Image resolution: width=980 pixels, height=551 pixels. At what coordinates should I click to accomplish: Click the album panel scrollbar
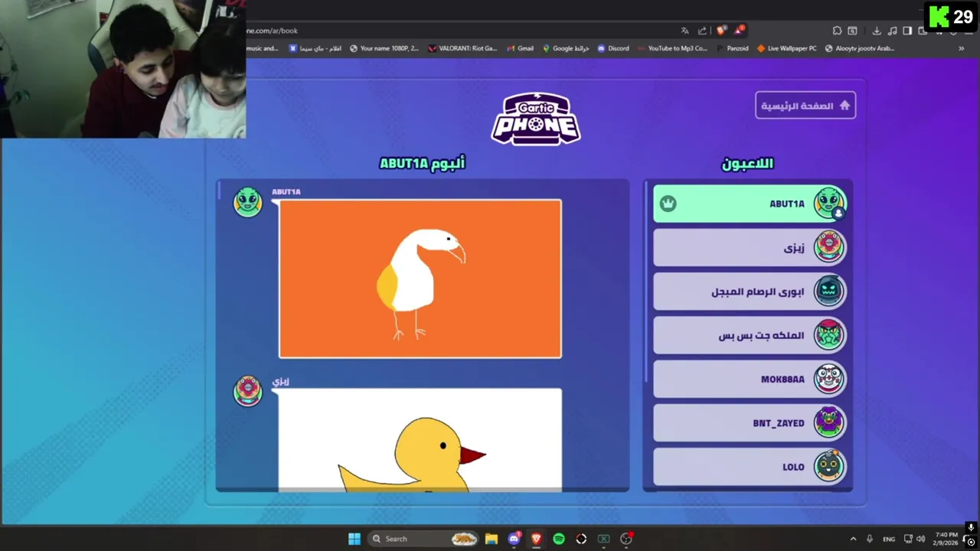[219, 191]
